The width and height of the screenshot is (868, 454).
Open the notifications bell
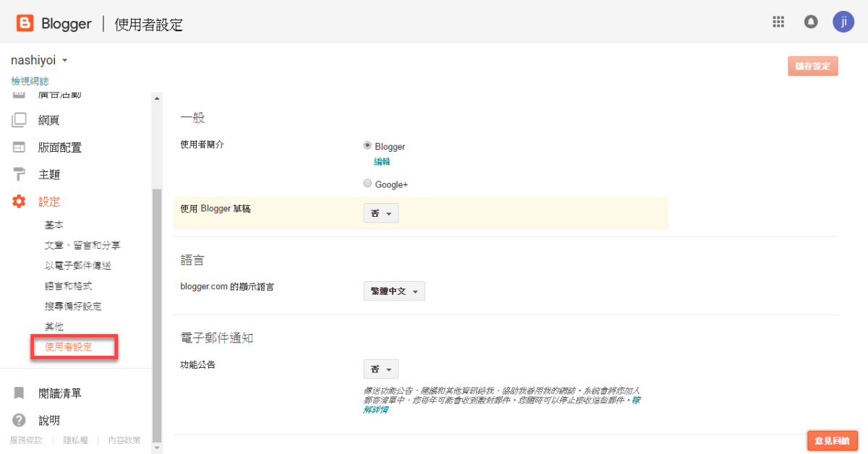pos(811,22)
